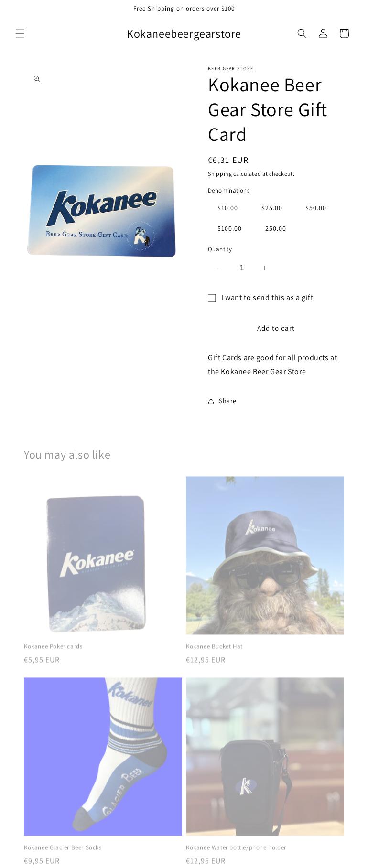Open the shopping cart icon

pyautogui.click(x=344, y=33)
